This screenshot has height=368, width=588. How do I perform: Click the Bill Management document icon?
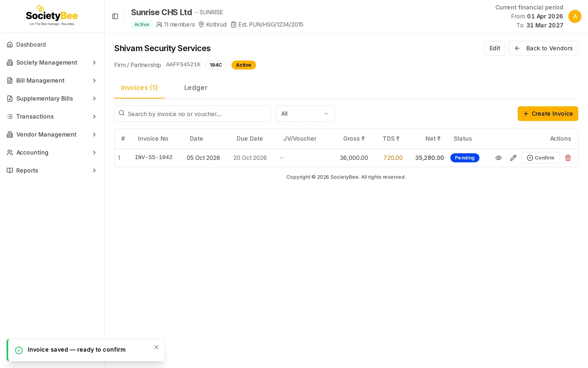click(x=10, y=81)
